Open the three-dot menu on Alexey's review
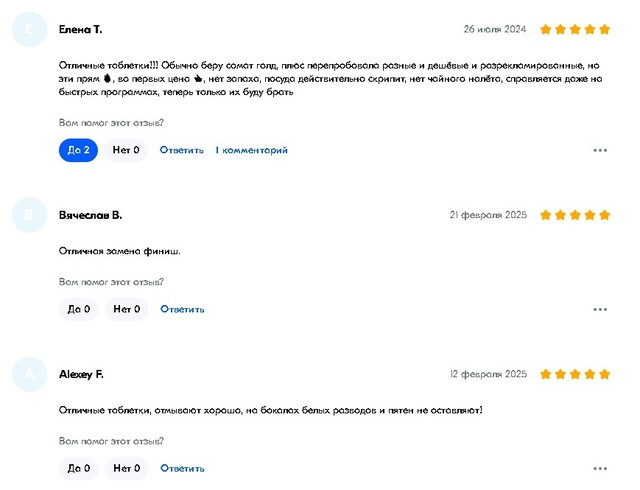640x490 pixels. [600, 468]
